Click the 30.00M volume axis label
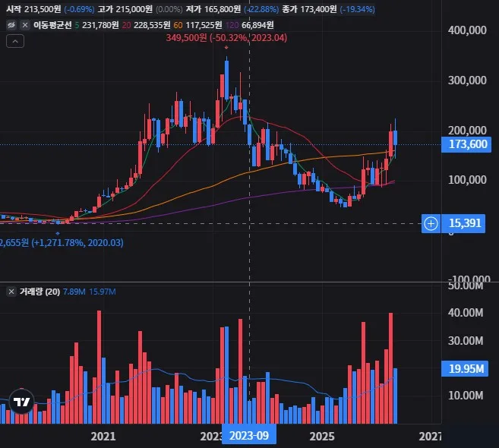The height and width of the screenshot is (448, 499). click(x=466, y=341)
